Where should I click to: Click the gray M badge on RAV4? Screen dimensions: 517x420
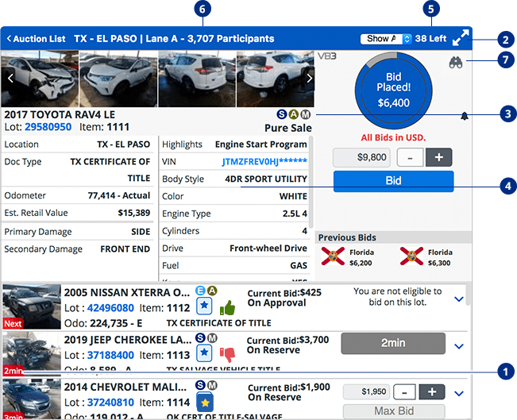tap(306, 114)
